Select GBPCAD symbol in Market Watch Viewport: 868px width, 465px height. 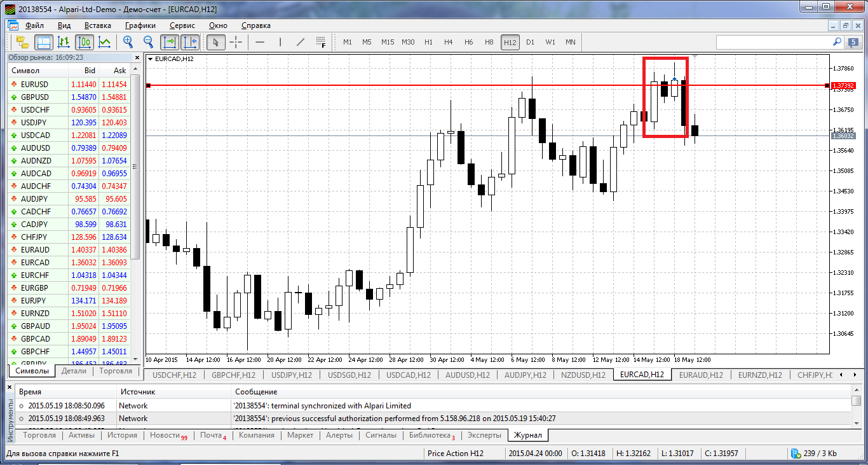35,338
